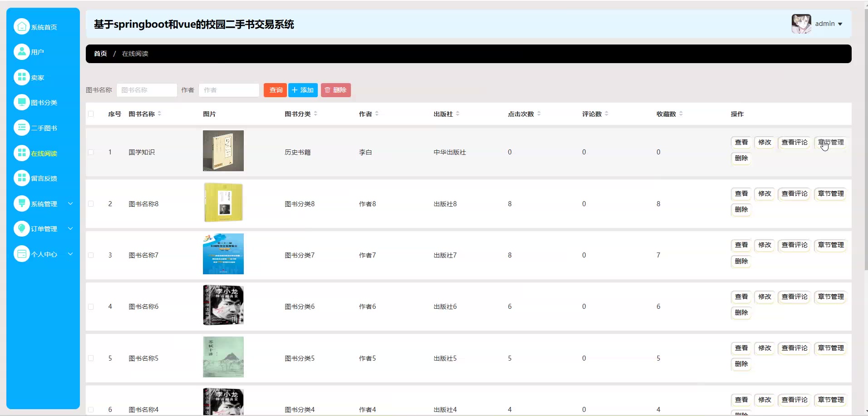Click 章节管理 for 图书名称5 row
The height and width of the screenshot is (416, 868).
pos(831,348)
